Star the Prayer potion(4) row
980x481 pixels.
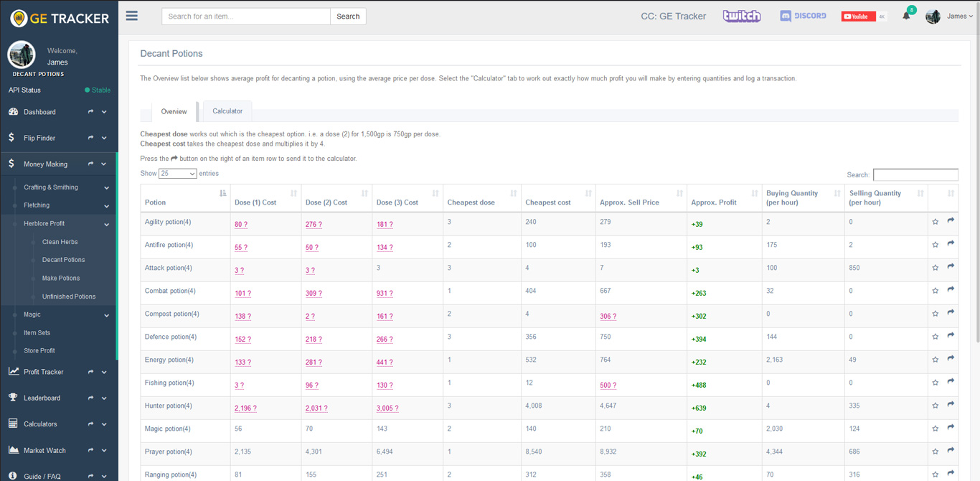point(935,452)
